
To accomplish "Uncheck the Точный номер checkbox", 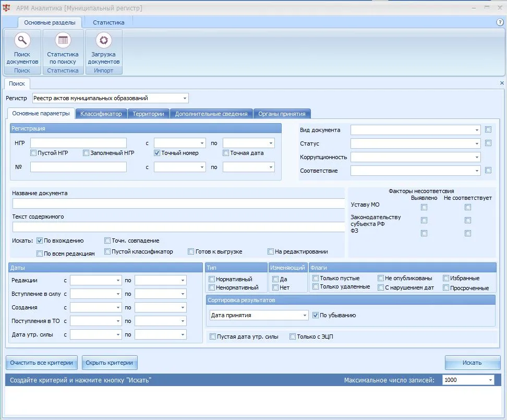I will pyautogui.click(x=157, y=153).
